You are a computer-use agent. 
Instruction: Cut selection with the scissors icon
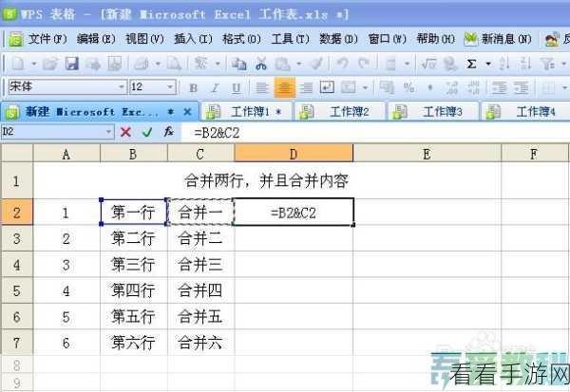pos(260,64)
